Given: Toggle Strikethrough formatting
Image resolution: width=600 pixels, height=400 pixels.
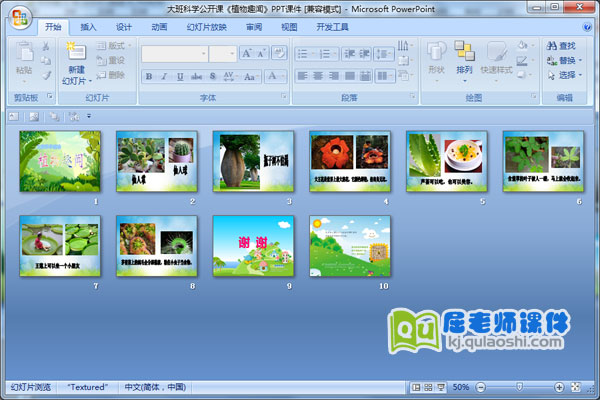Looking at the screenshot, I should 196,77.
